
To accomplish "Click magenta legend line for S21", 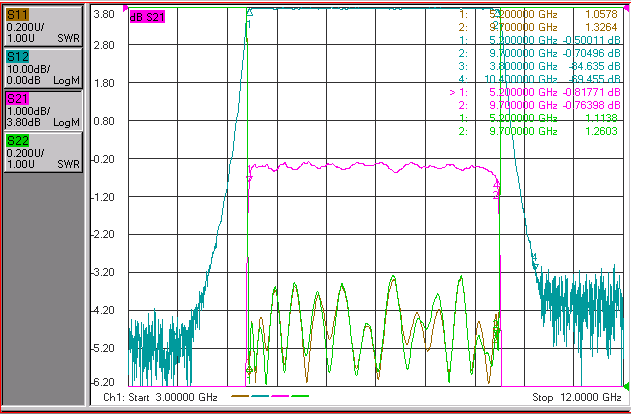I will click(x=280, y=396).
